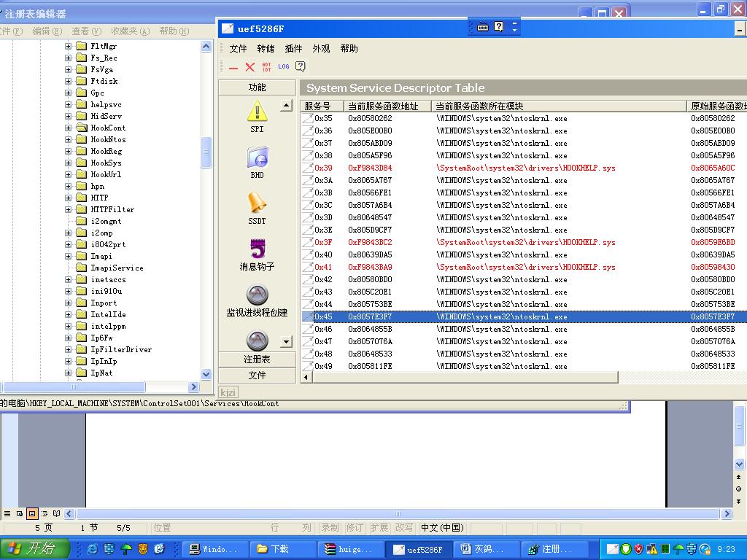Expand the HTTPFilter tree node

pos(69,209)
